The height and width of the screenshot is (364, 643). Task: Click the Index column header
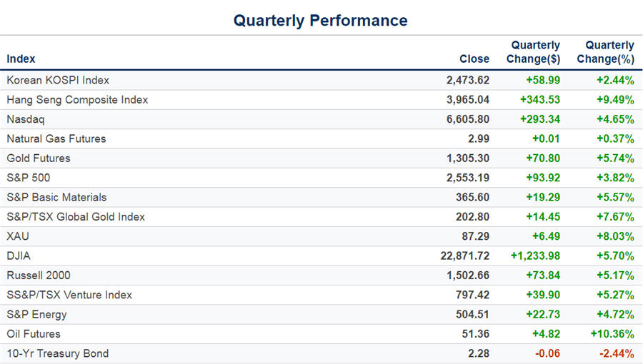pyautogui.click(x=21, y=59)
